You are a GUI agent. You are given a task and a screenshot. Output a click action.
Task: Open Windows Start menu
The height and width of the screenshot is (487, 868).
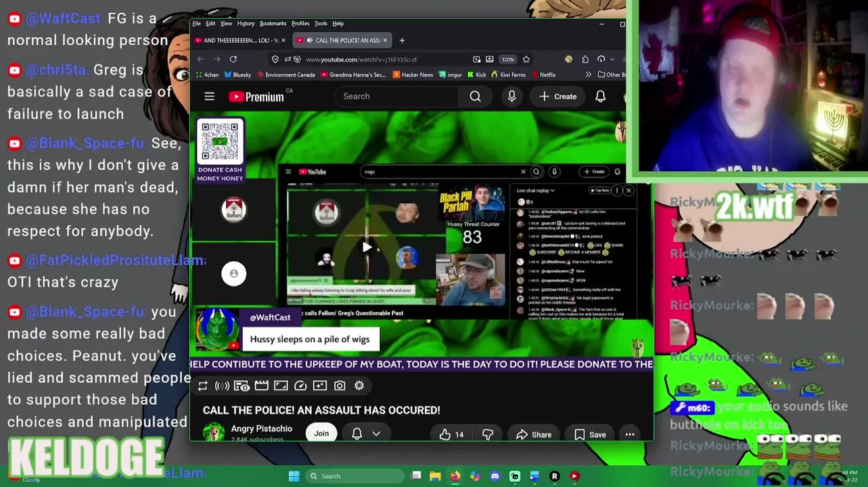[294, 476]
